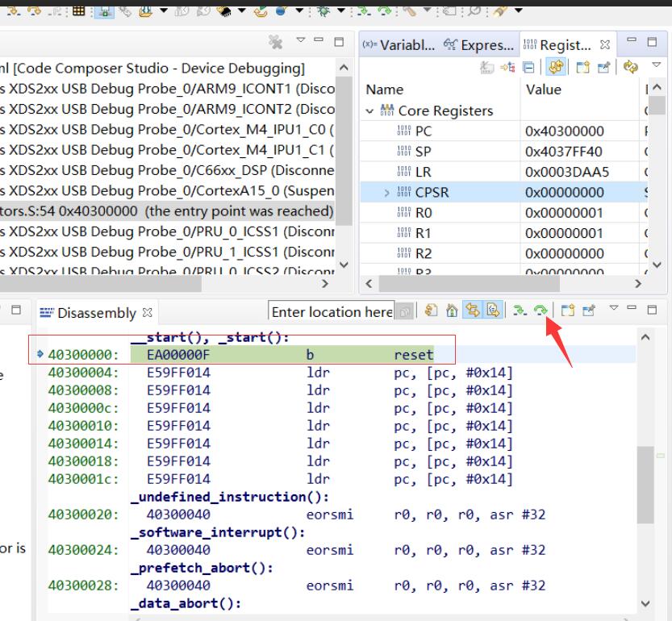Collapse the Core Registers group
Image resolution: width=672 pixels, height=621 pixels.
(x=370, y=110)
